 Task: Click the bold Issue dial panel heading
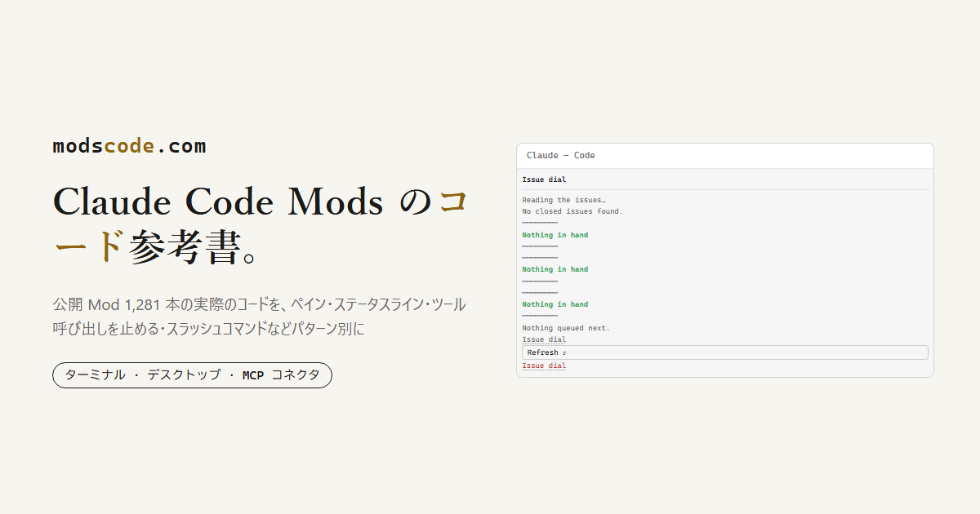point(544,179)
